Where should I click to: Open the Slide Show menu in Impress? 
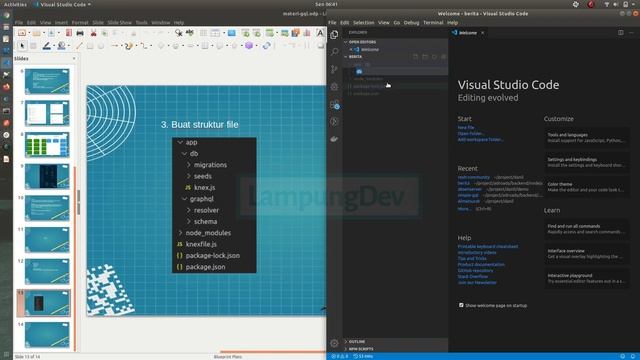(120, 23)
